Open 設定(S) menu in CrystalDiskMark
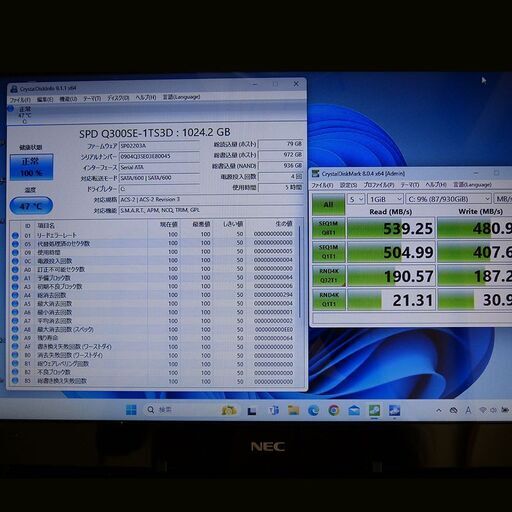This screenshot has width=512, height=512. pos(348,185)
